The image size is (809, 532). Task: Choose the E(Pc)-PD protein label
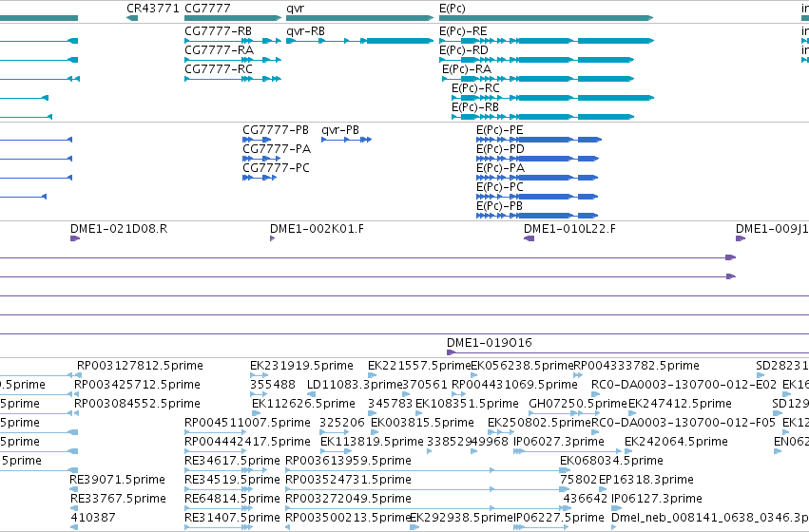point(500,149)
